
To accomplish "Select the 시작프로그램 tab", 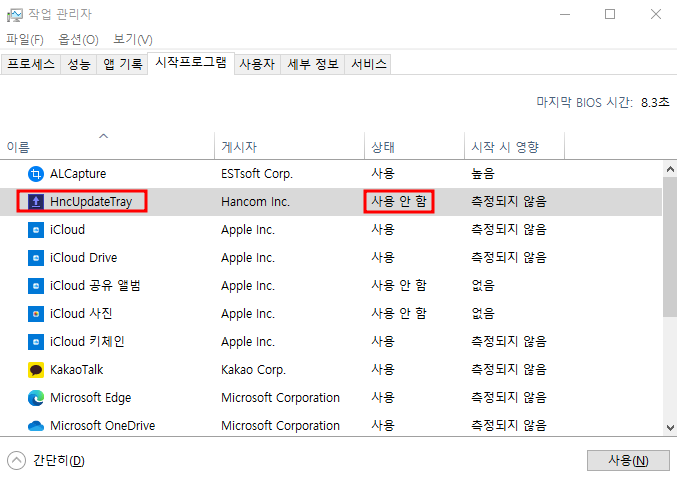I will [x=191, y=63].
